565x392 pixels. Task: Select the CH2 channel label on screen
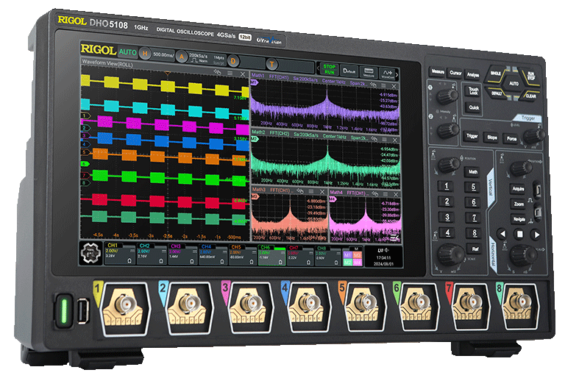click(x=144, y=246)
